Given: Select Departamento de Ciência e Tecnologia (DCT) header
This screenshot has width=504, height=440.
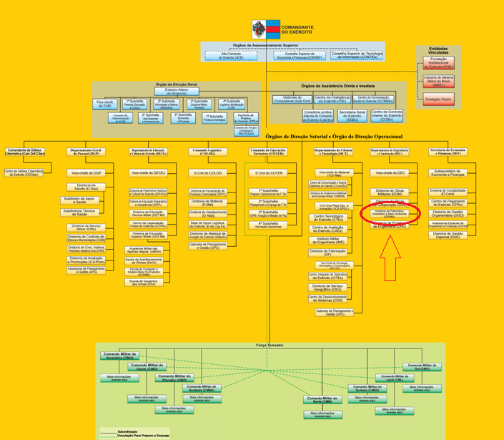Looking at the screenshot, I should [x=333, y=152].
